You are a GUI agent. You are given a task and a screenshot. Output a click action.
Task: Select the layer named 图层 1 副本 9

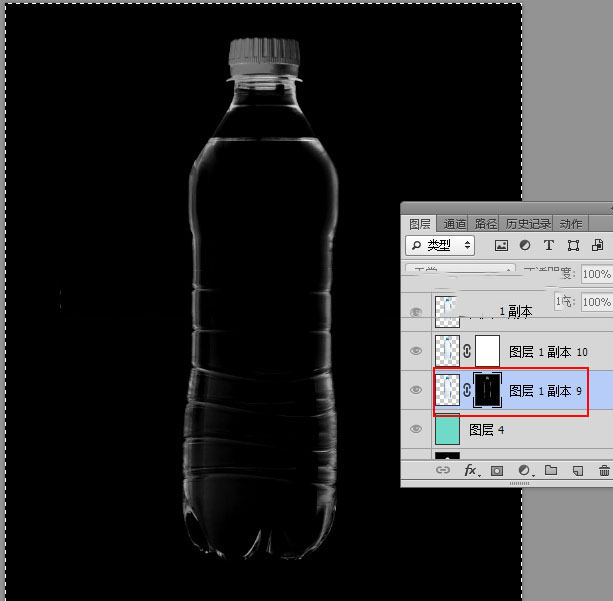(x=545, y=391)
